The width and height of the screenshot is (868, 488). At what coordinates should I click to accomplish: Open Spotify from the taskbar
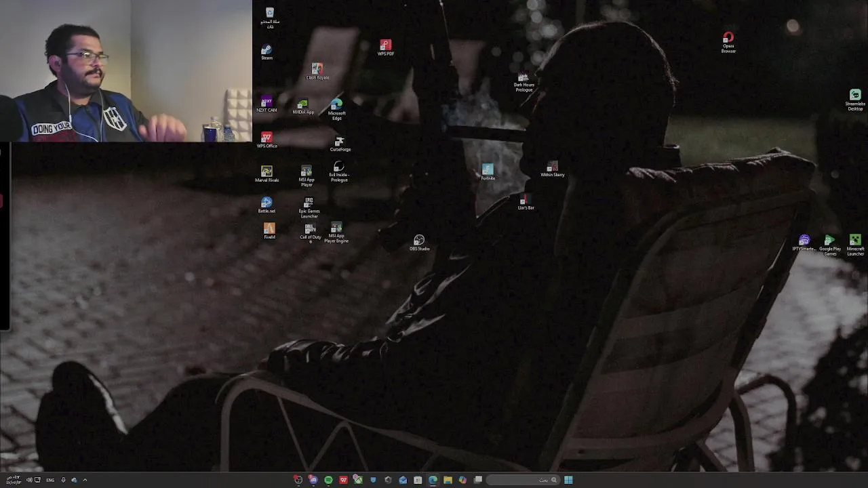328,480
